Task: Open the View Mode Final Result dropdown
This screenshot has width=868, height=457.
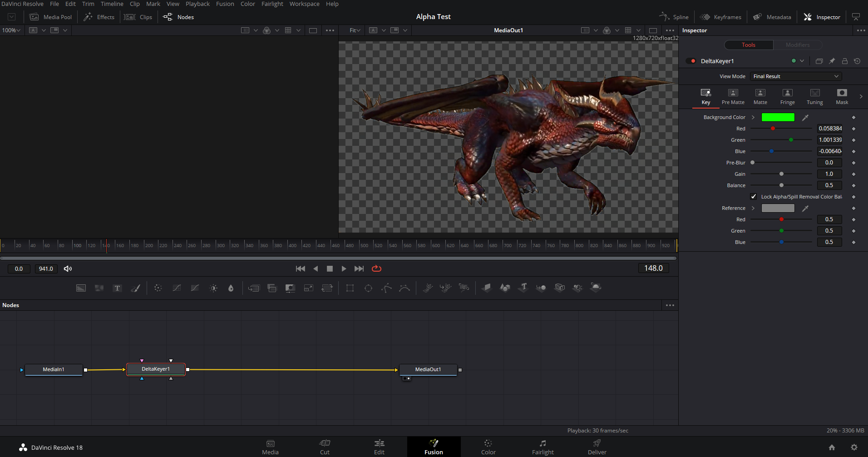Action: (x=796, y=76)
